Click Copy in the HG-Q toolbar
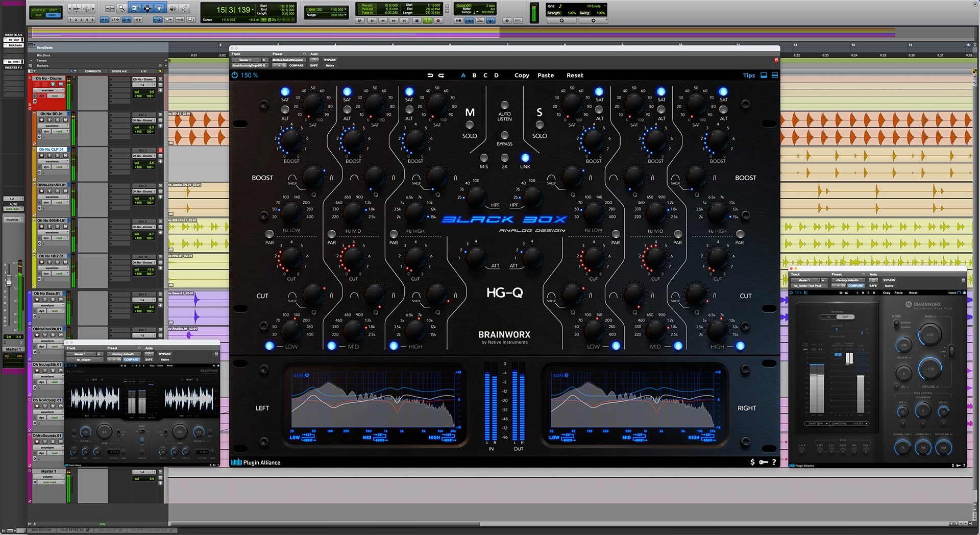The width and height of the screenshot is (980, 535). 522,75
